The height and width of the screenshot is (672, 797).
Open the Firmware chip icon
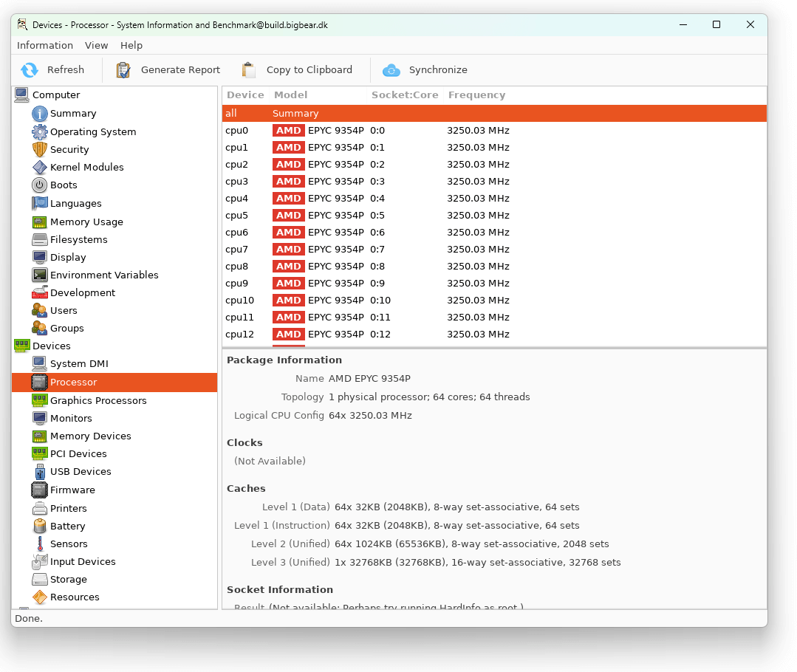pos(40,490)
